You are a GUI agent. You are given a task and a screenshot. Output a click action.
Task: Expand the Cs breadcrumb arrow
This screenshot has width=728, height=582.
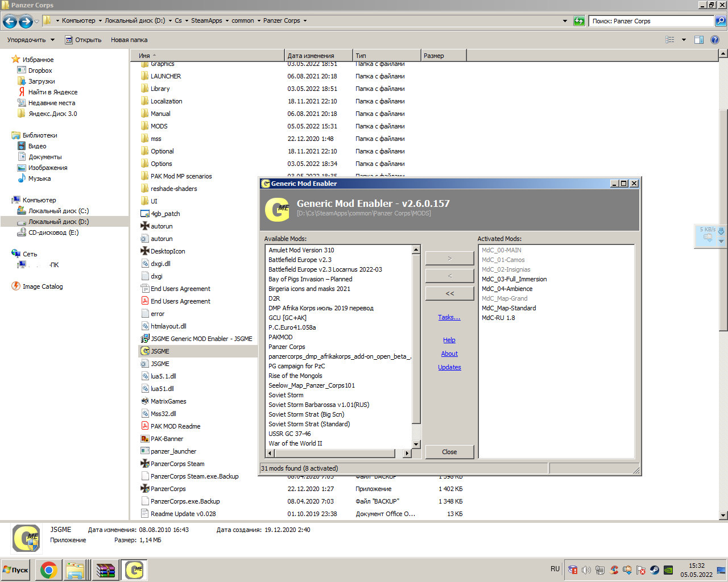pos(186,20)
